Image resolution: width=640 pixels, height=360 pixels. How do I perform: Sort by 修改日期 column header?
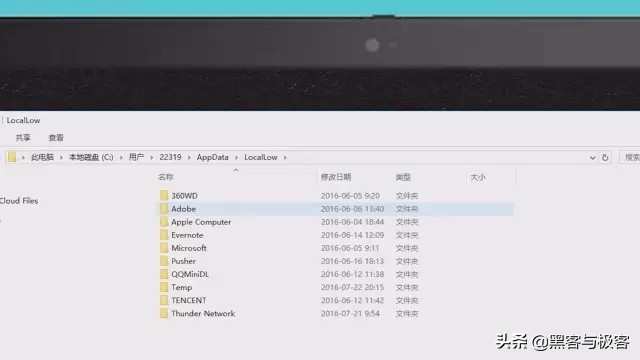[x=336, y=177]
